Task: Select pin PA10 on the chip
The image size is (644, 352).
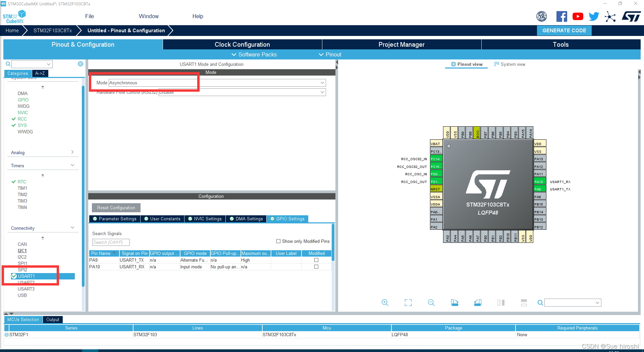Action: [540, 182]
